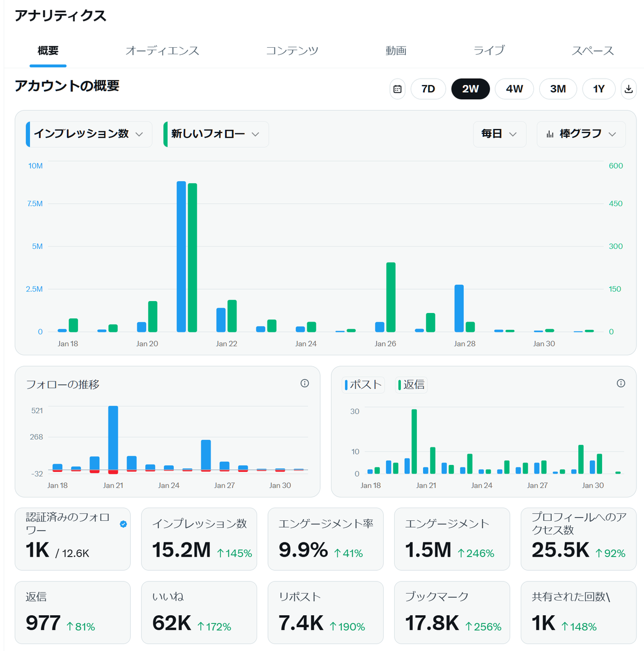Click the info icon on ポスト返信 chart
The image size is (644, 651).
coord(621,383)
